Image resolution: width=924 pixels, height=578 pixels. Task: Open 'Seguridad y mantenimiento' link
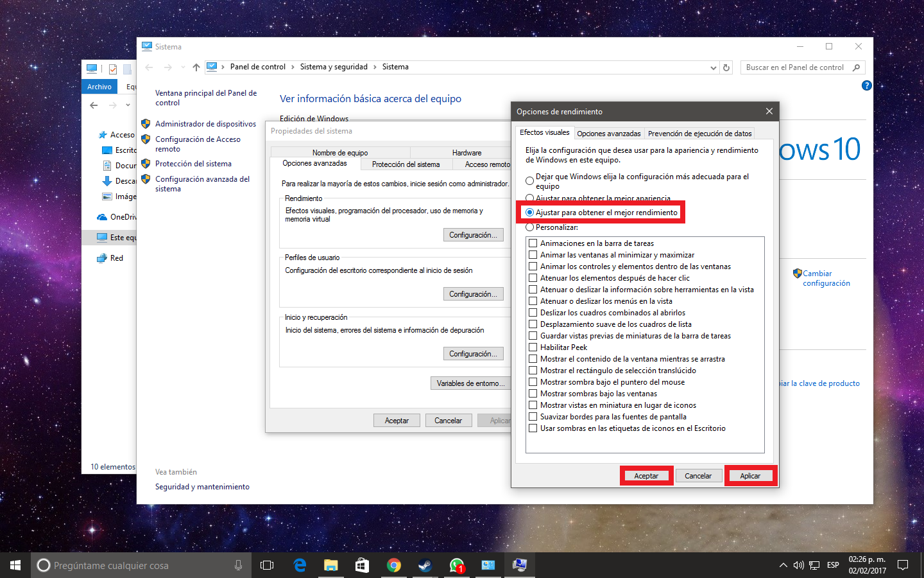click(202, 487)
